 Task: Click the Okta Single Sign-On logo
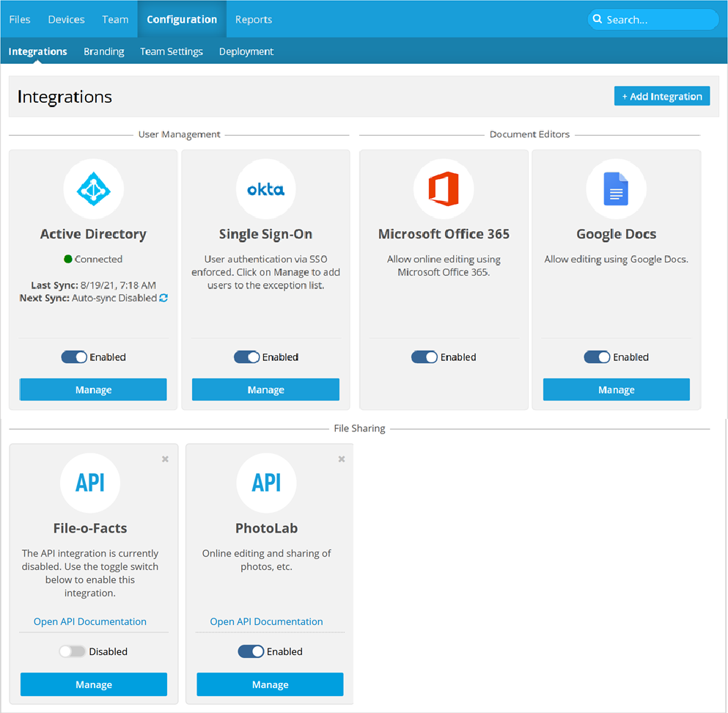265,189
